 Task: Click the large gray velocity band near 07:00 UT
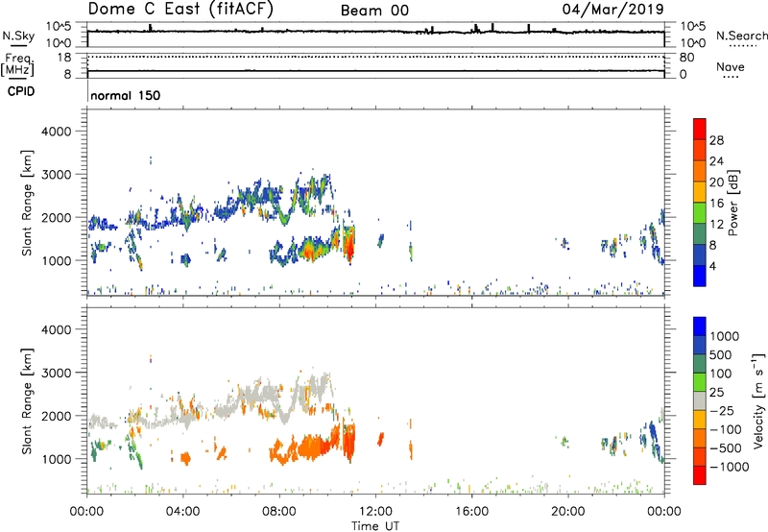259,395
